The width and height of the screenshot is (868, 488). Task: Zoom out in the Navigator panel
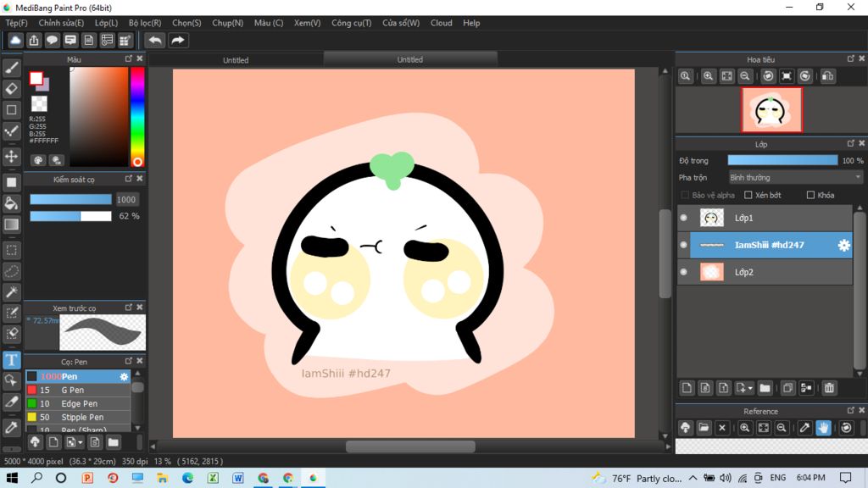pos(745,76)
